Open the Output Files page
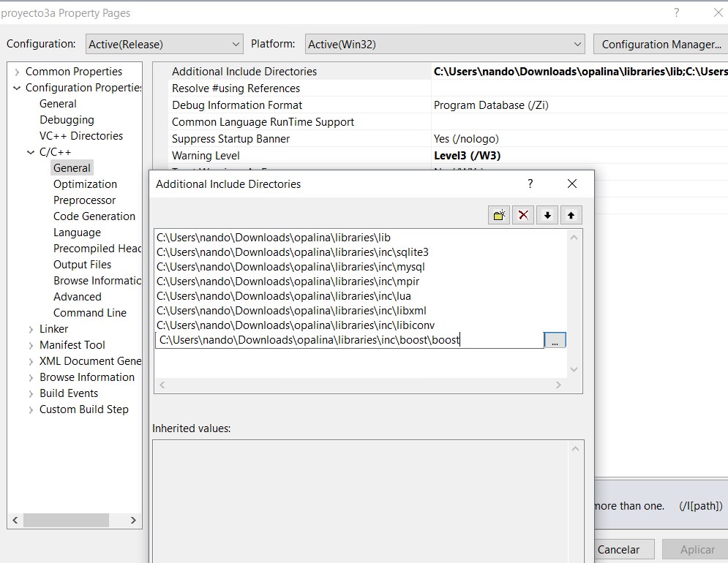Viewport: 728px width, 563px height. click(82, 265)
